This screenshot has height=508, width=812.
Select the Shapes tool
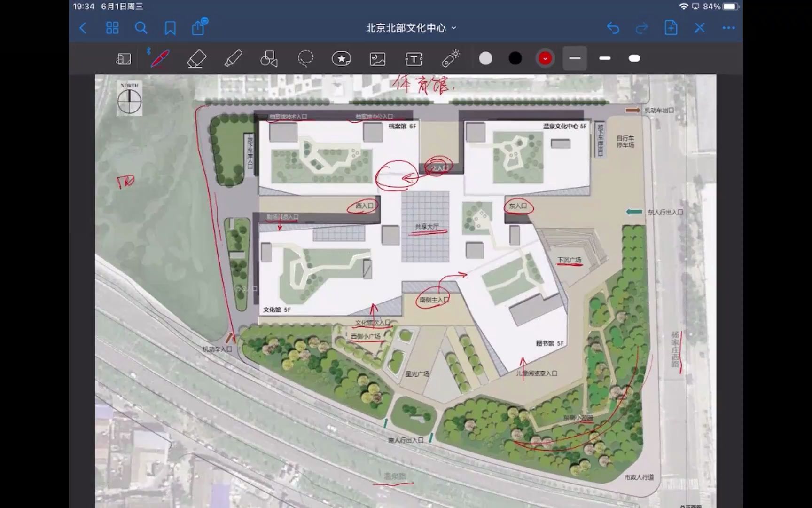click(269, 59)
